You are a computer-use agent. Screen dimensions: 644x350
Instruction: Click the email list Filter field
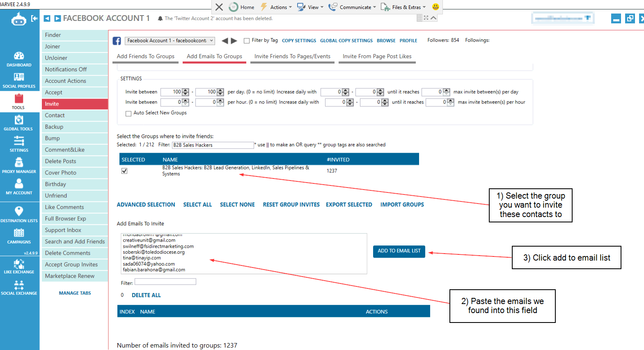(165, 282)
